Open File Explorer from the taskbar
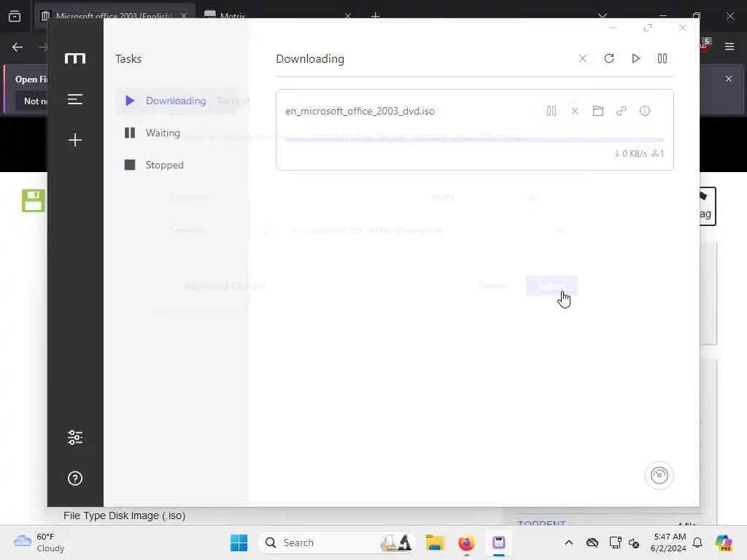Image resolution: width=747 pixels, height=560 pixels. [x=435, y=542]
